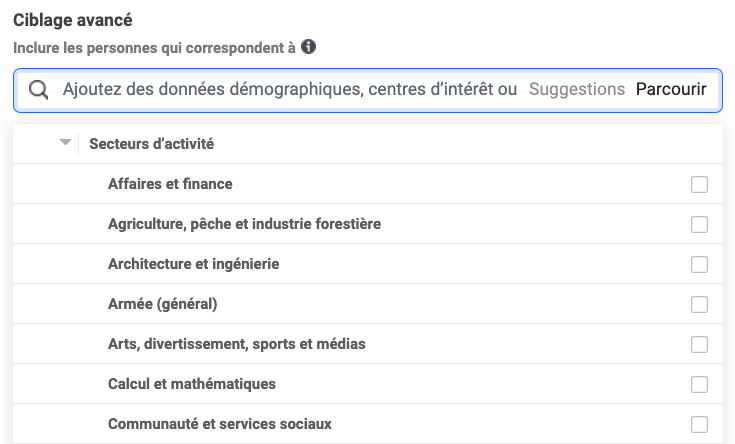Image resolution: width=735 pixels, height=444 pixels.
Task: Check Arts, divertissement, sports et médias box
Action: pos(699,345)
